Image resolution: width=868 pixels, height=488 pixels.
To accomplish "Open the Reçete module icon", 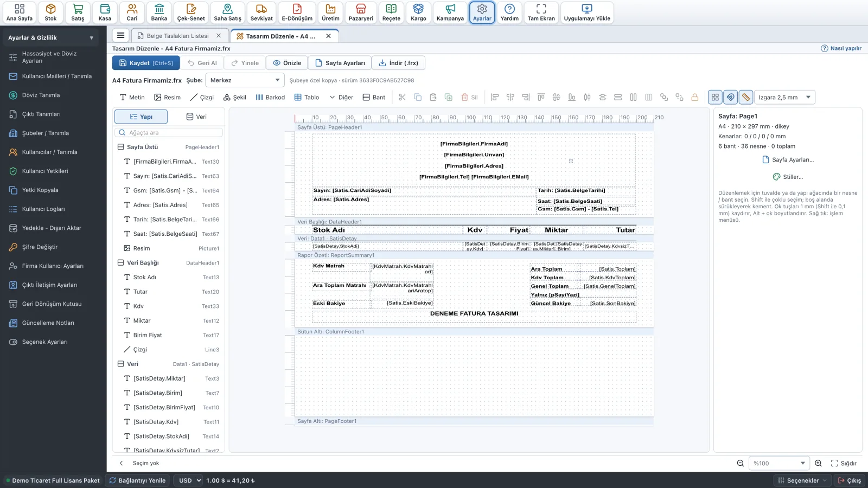I will point(391,12).
